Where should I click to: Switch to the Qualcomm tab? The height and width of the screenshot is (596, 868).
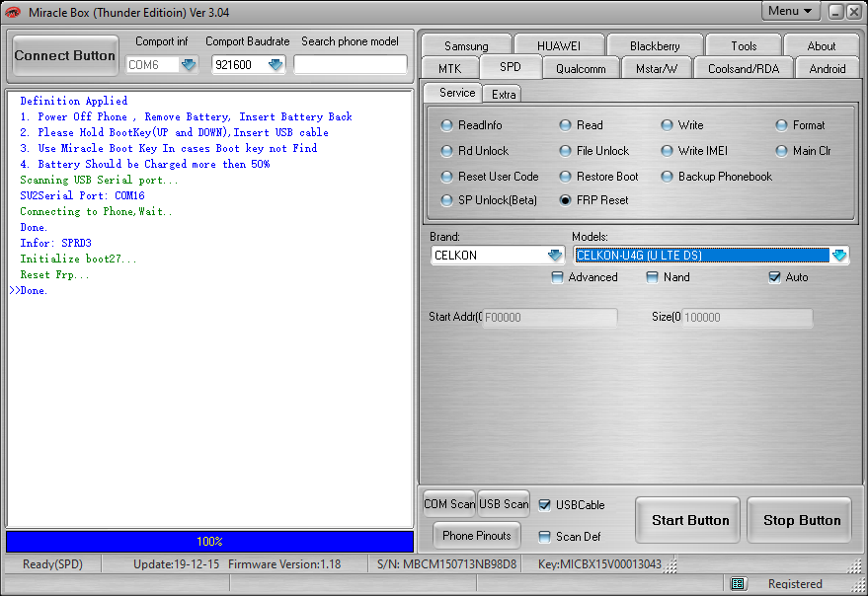click(x=581, y=69)
